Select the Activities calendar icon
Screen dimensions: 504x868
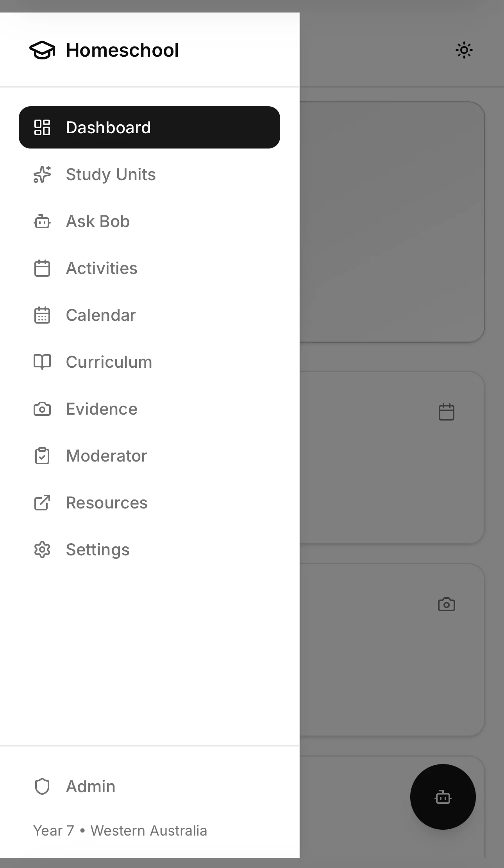42,268
